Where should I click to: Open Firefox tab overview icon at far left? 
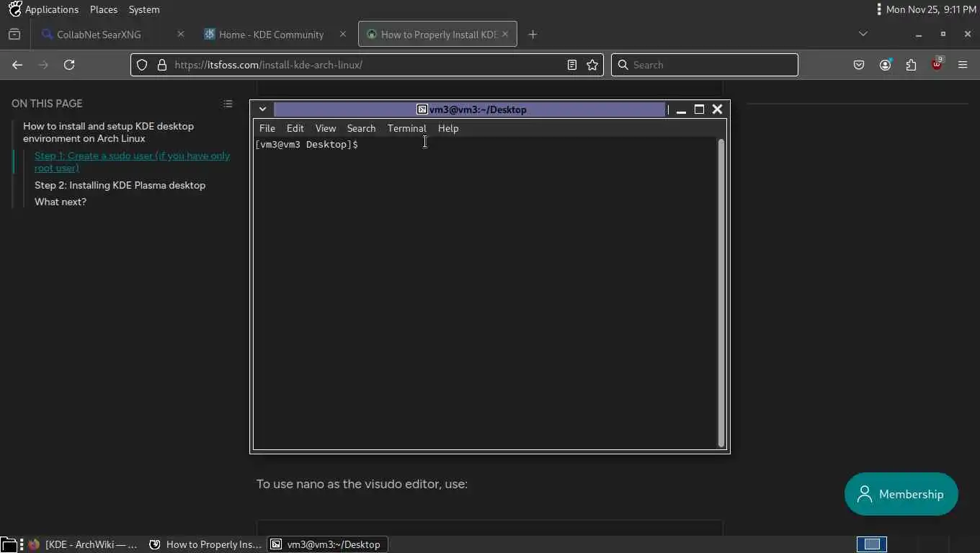(x=14, y=35)
